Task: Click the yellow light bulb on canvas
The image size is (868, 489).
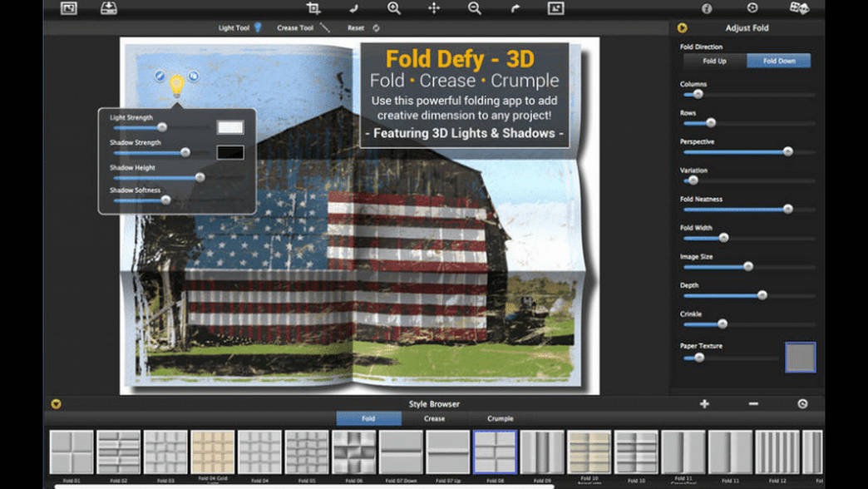Action: tap(176, 86)
